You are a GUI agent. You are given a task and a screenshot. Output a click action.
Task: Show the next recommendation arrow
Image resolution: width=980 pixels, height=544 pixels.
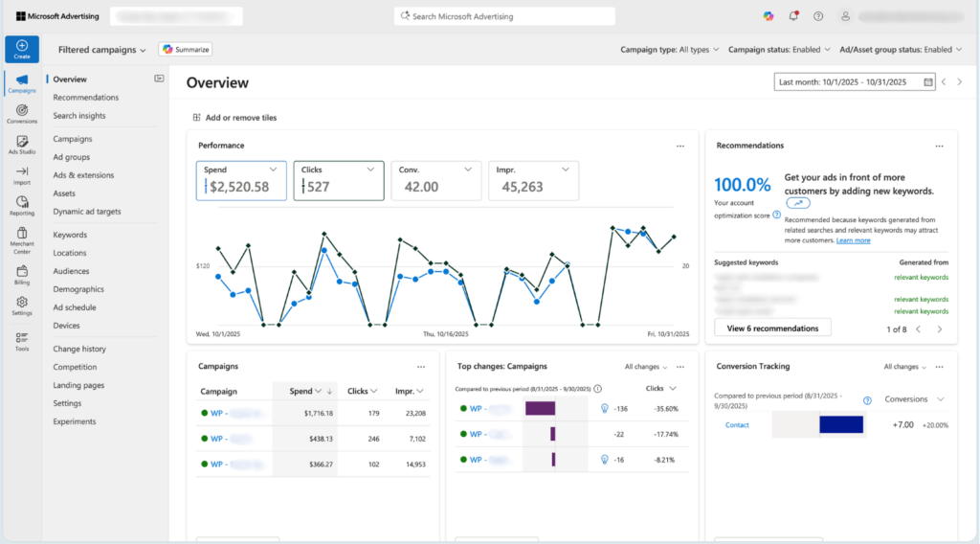(940, 329)
